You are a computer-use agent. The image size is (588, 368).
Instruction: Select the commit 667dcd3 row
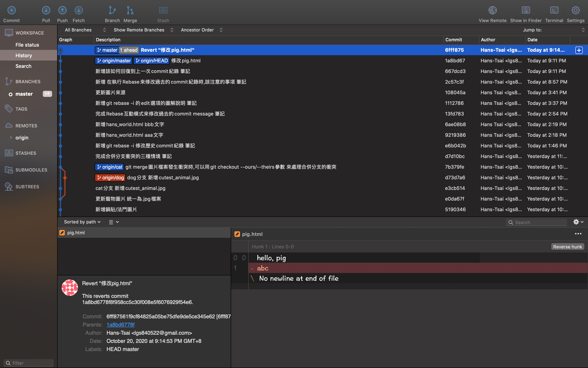(323, 71)
